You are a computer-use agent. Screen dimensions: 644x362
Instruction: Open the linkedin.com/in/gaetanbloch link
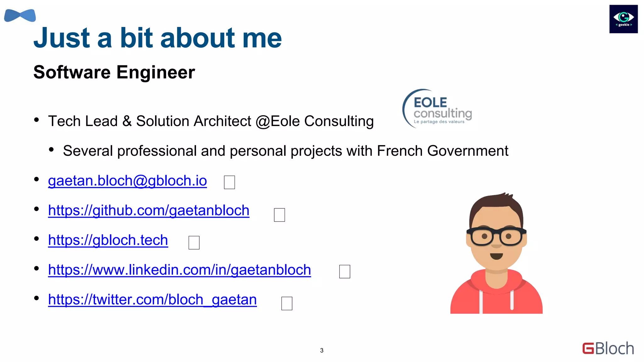[179, 270]
